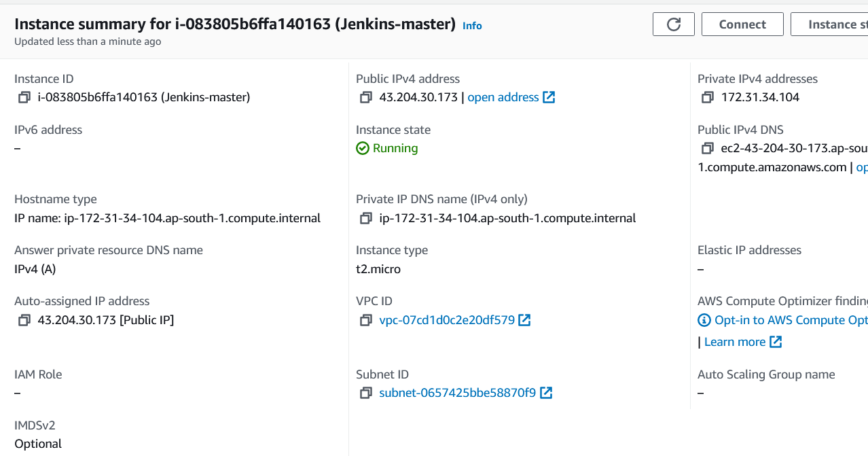Screen dimensions: 868x456
Task: Copy the Public IPv4 DNS name
Action: click(708, 148)
